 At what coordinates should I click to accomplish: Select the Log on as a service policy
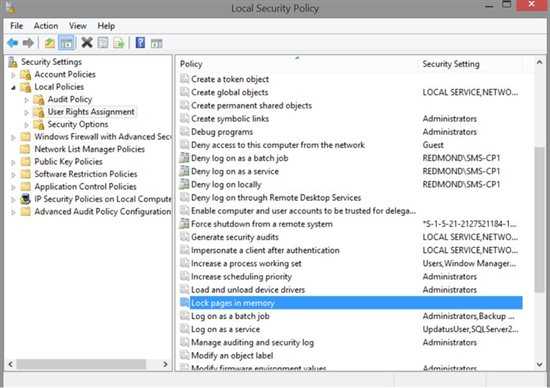226,329
